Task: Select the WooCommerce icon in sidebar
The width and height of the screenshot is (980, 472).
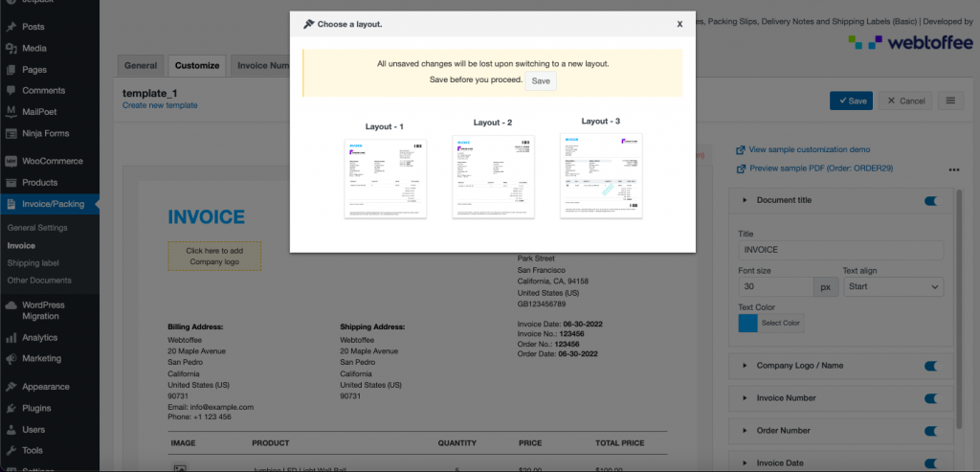Action: (x=11, y=161)
